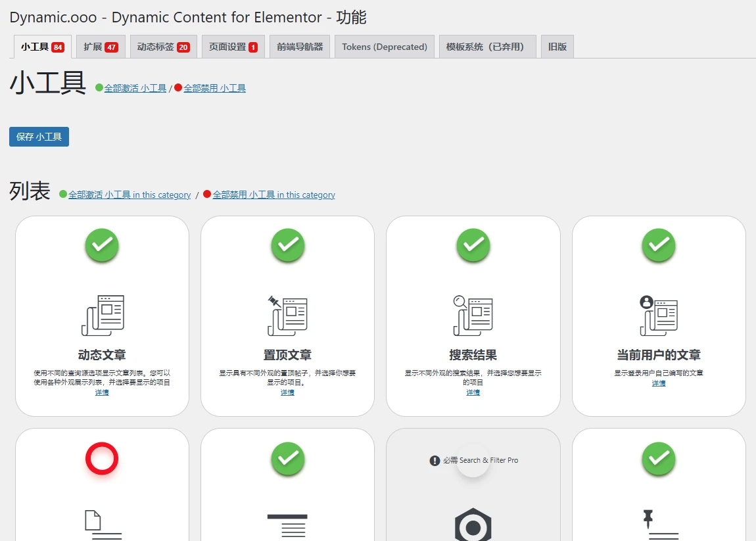756x541 pixels.
Task: Switch to the 扩展 tab
Action: coord(100,47)
